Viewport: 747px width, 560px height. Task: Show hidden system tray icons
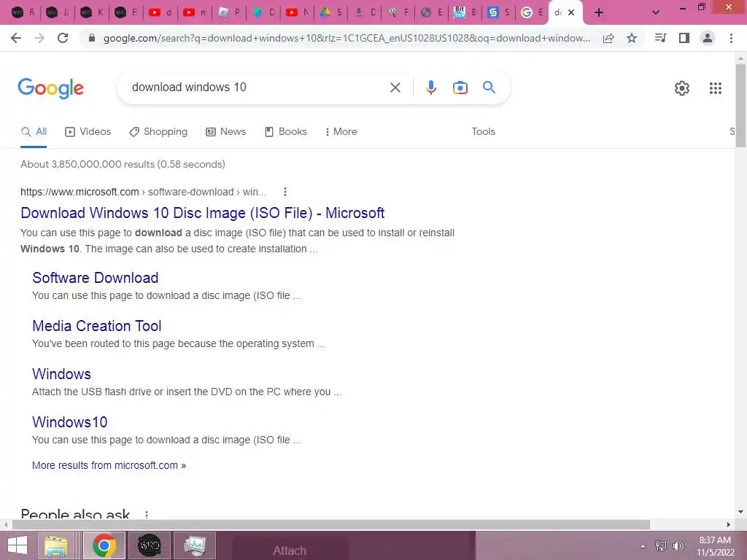coord(643,546)
